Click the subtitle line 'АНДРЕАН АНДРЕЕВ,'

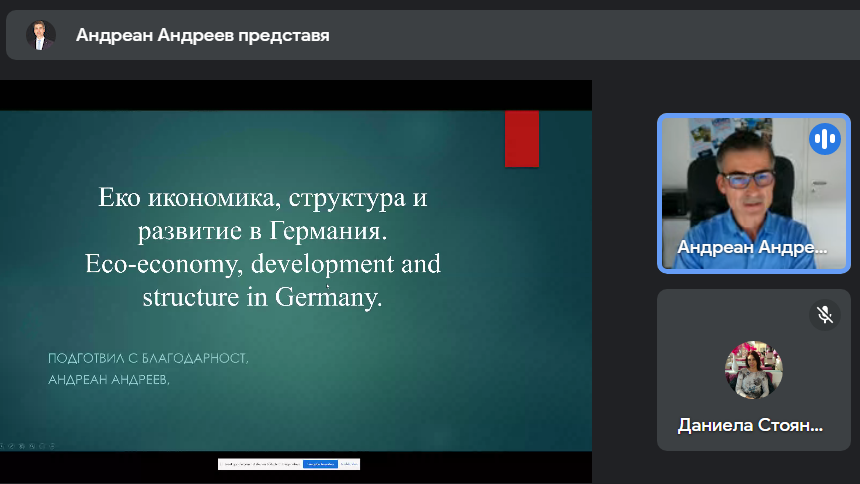point(109,380)
